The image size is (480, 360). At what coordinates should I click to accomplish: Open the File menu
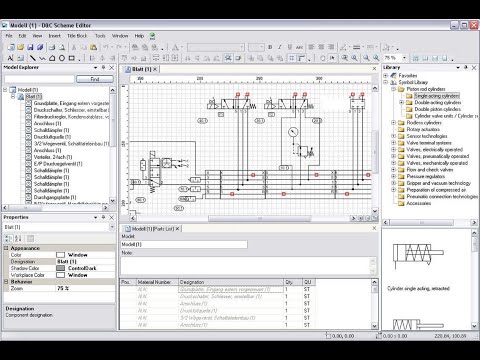[x=9, y=36]
